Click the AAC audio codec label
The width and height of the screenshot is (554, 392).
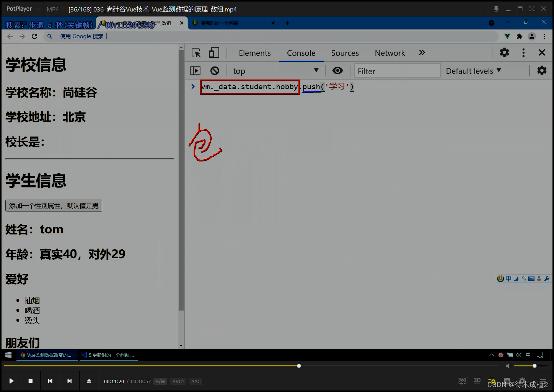point(196,381)
